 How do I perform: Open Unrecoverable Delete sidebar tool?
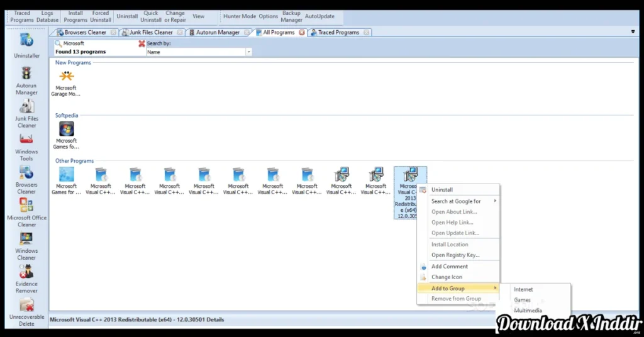click(x=26, y=312)
